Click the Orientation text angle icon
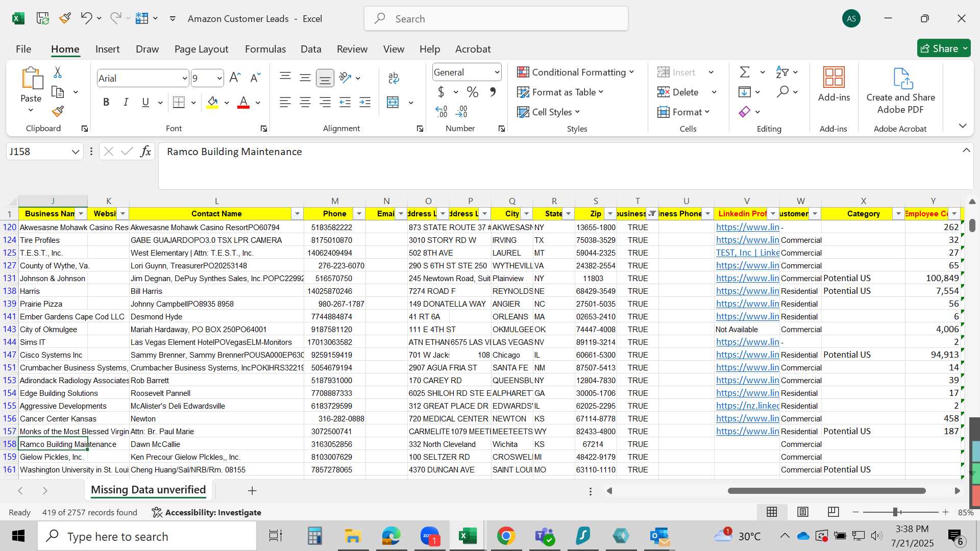Image resolution: width=980 pixels, height=551 pixels. pos(345,78)
